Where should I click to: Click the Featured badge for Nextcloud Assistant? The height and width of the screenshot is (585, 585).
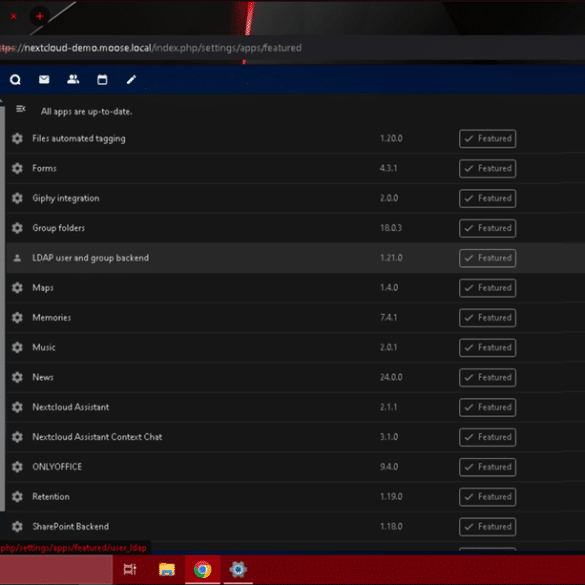pyautogui.click(x=487, y=407)
